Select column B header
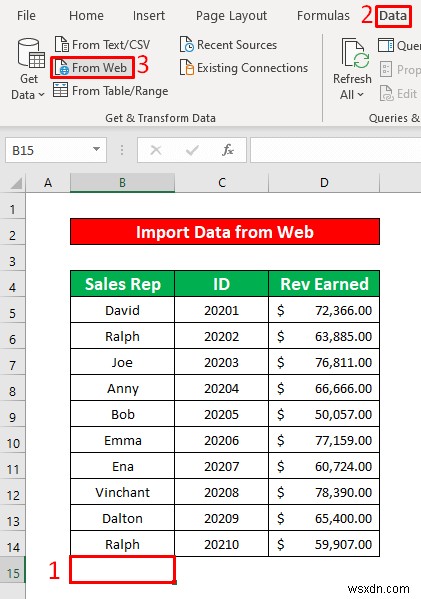 click(122, 183)
